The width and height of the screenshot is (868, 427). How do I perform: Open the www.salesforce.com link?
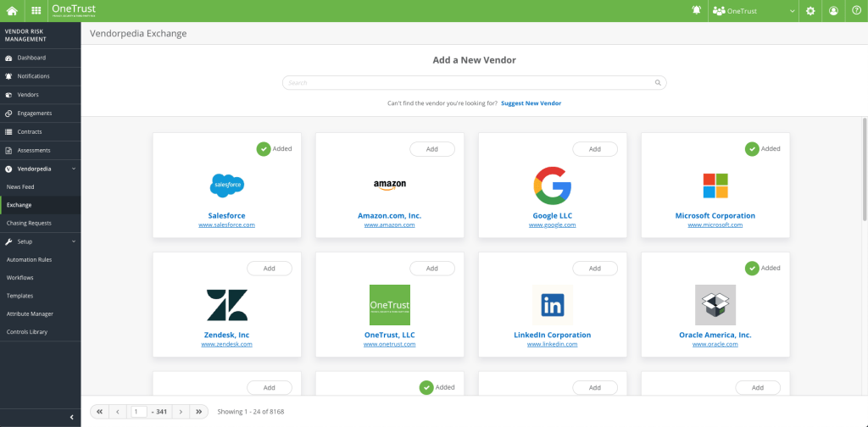pyautogui.click(x=227, y=225)
